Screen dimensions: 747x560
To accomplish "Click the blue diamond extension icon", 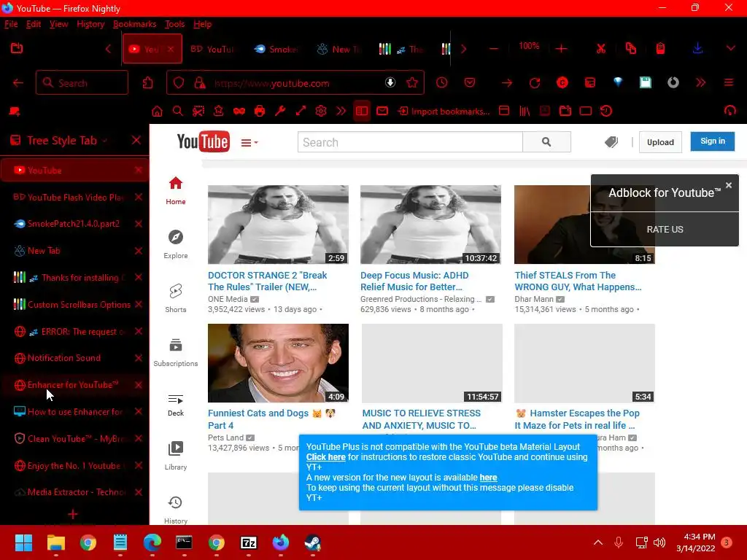I will [618, 82].
